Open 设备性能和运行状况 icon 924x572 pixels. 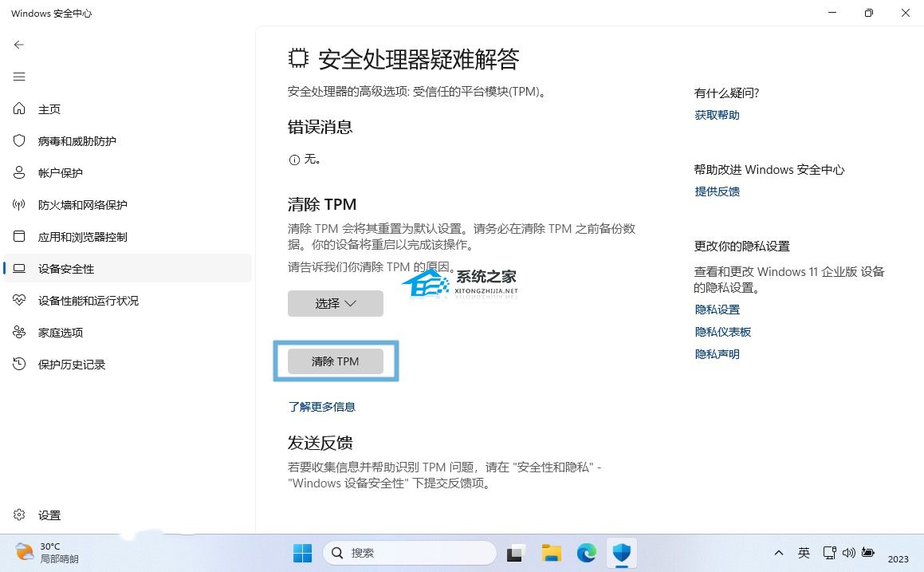pos(18,300)
